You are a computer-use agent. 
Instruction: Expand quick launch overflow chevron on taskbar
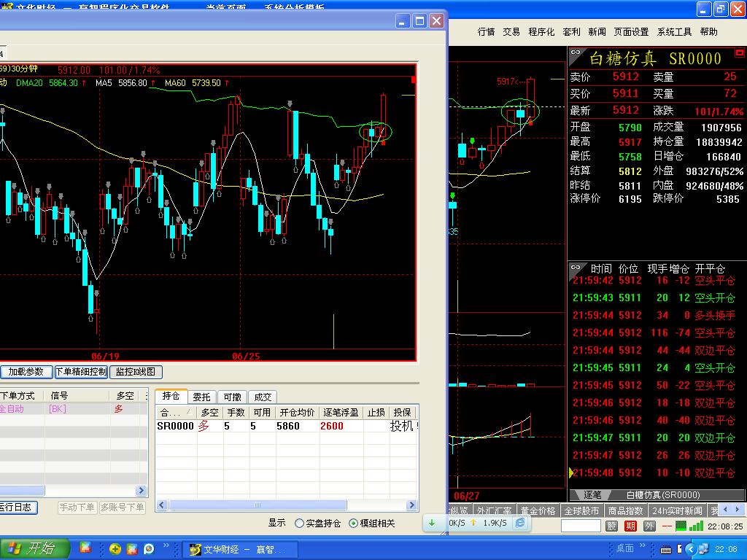(x=166, y=546)
